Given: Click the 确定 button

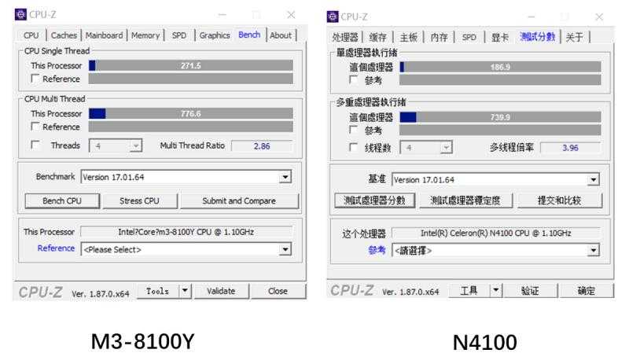Looking at the screenshot, I should (x=586, y=290).
